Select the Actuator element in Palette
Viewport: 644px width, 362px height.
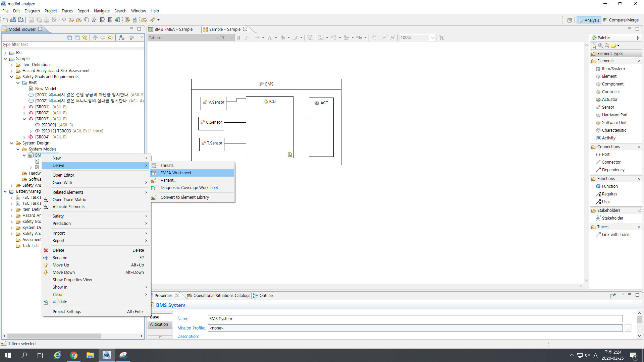609,100
